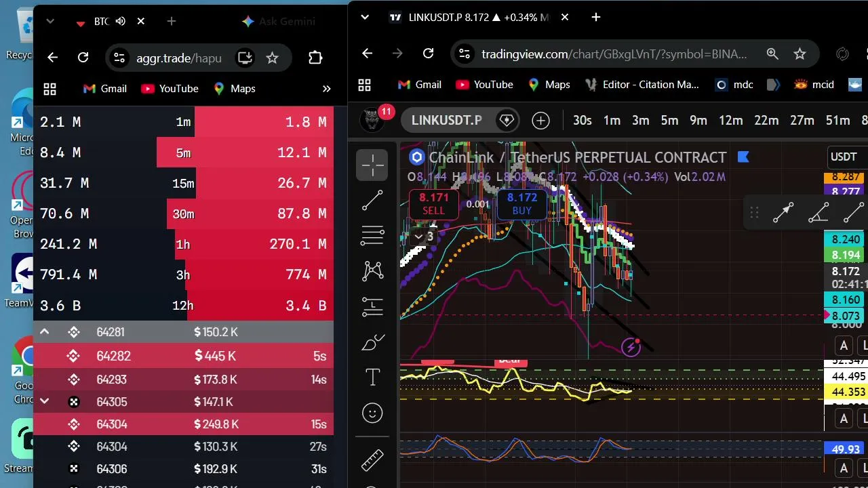Screen dimensions: 868x488
Task: Reload the TradingView page
Action: tap(428, 54)
